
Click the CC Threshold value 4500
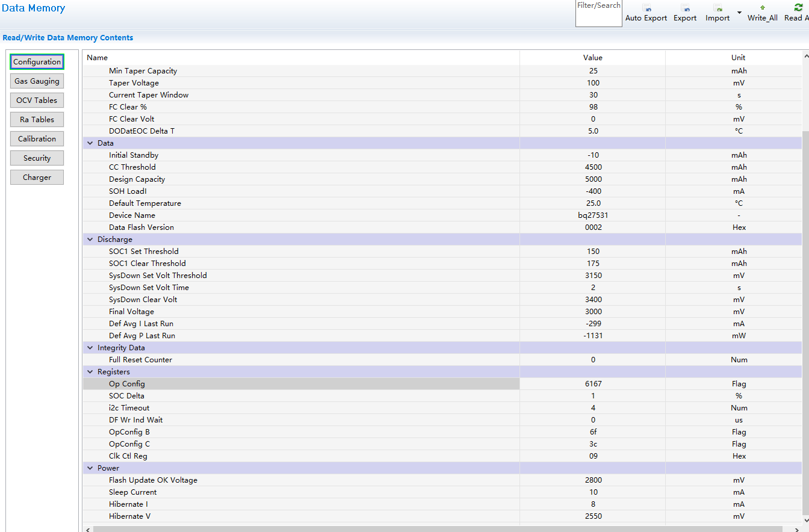point(593,167)
